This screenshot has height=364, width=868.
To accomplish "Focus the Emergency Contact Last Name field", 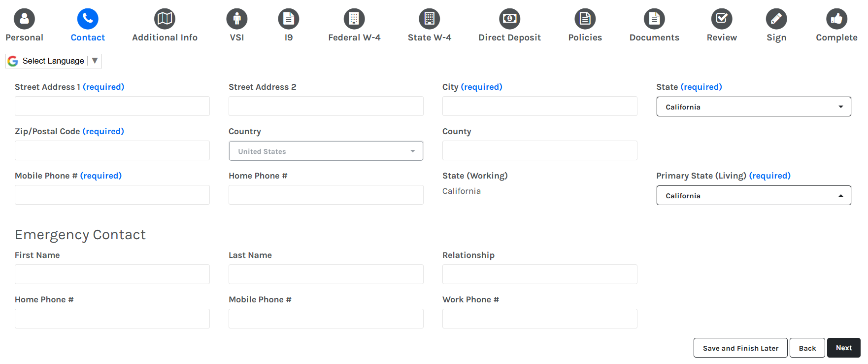I will click(326, 274).
